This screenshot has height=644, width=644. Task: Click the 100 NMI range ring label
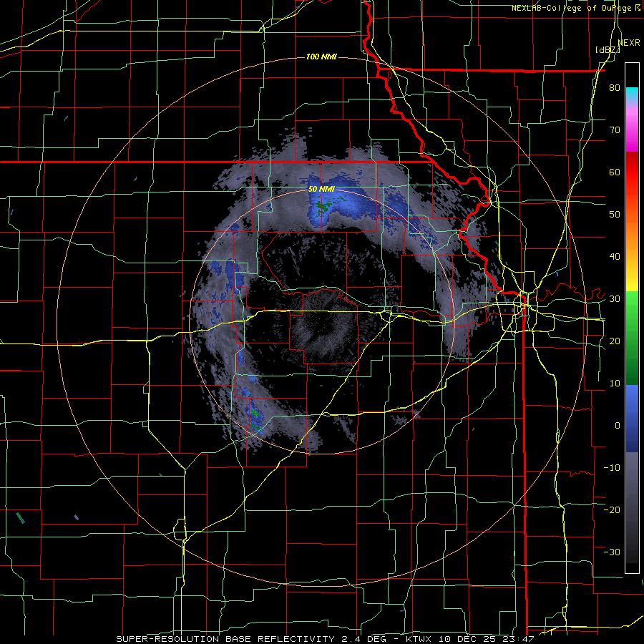(x=321, y=57)
